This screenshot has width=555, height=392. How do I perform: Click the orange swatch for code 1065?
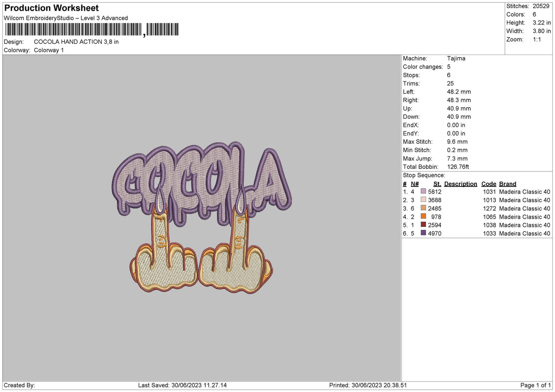(423, 216)
